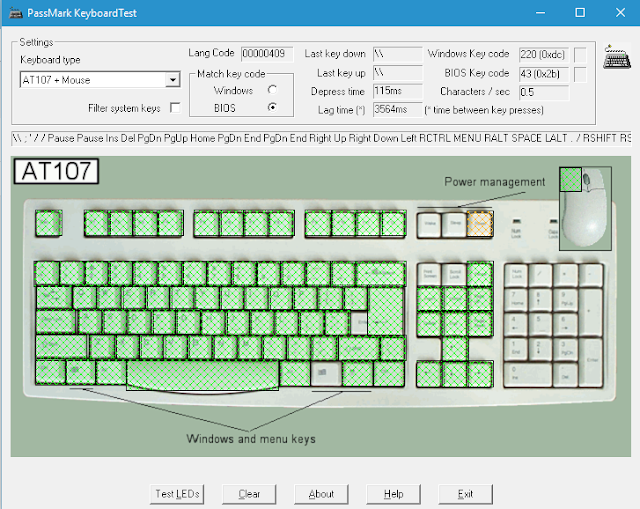Image resolution: width=640 pixels, height=509 pixels.
Task: Select the BIOS match key code radio
Action: pos(272,107)
